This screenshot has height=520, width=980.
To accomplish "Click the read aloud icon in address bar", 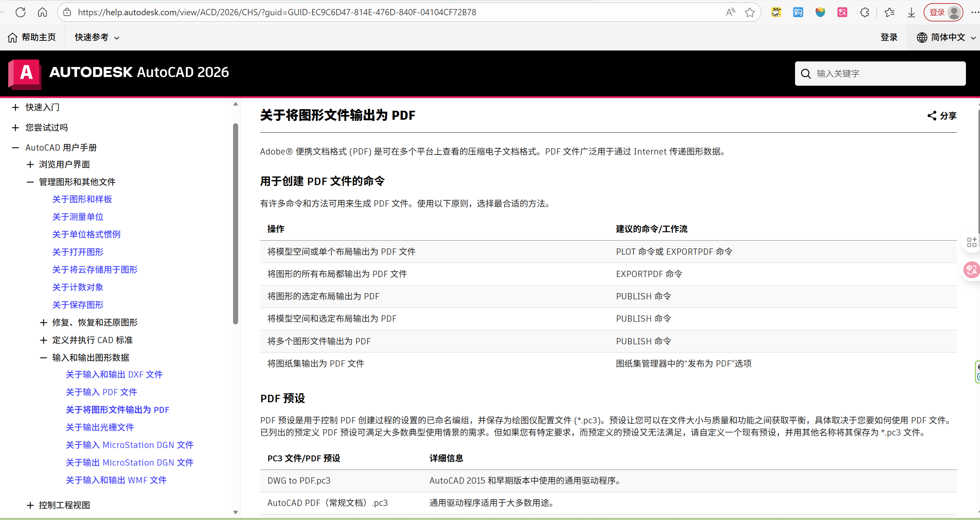I will (730, 12).
